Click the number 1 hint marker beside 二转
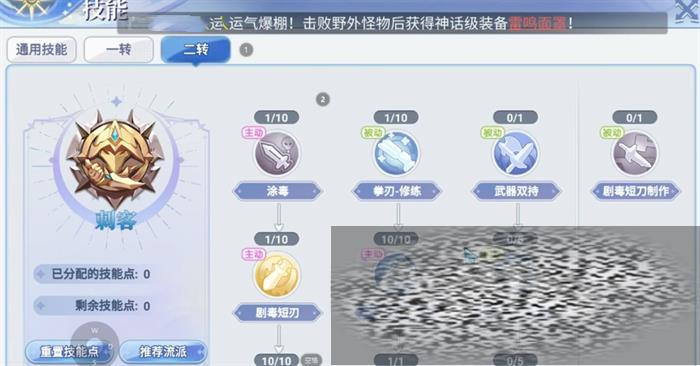The width and height of the screenshot is (700, 366). point(246,50)
